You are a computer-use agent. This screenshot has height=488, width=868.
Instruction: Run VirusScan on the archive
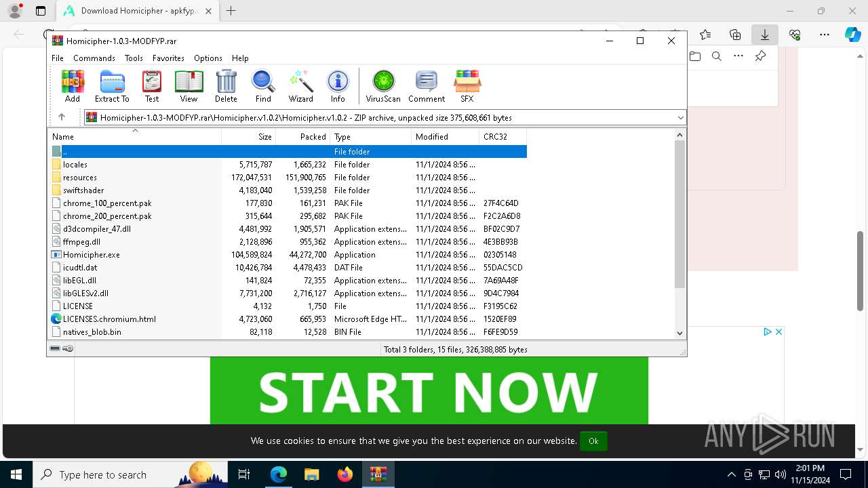point(383,86)
